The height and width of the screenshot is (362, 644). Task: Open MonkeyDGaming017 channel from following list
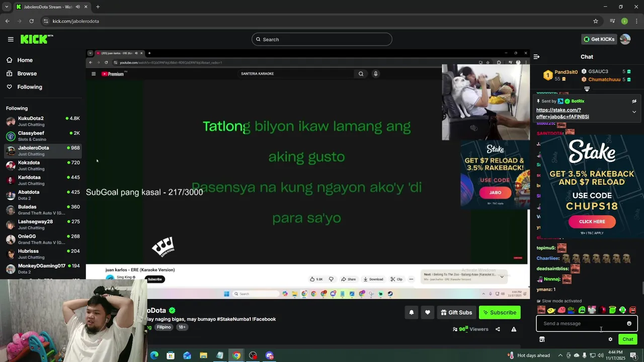pos(43,268)
